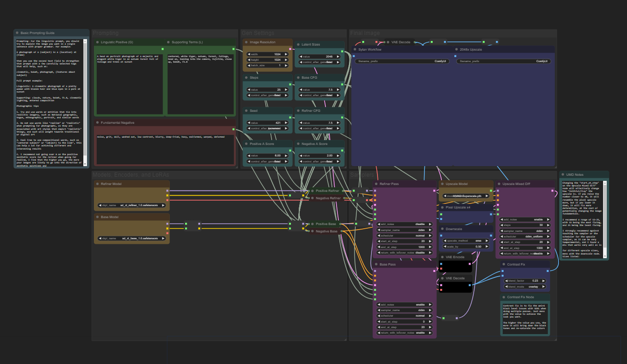
Task: Open the blend_mode overlay selector in Contrast Fix
Action: tap(525, 287)
